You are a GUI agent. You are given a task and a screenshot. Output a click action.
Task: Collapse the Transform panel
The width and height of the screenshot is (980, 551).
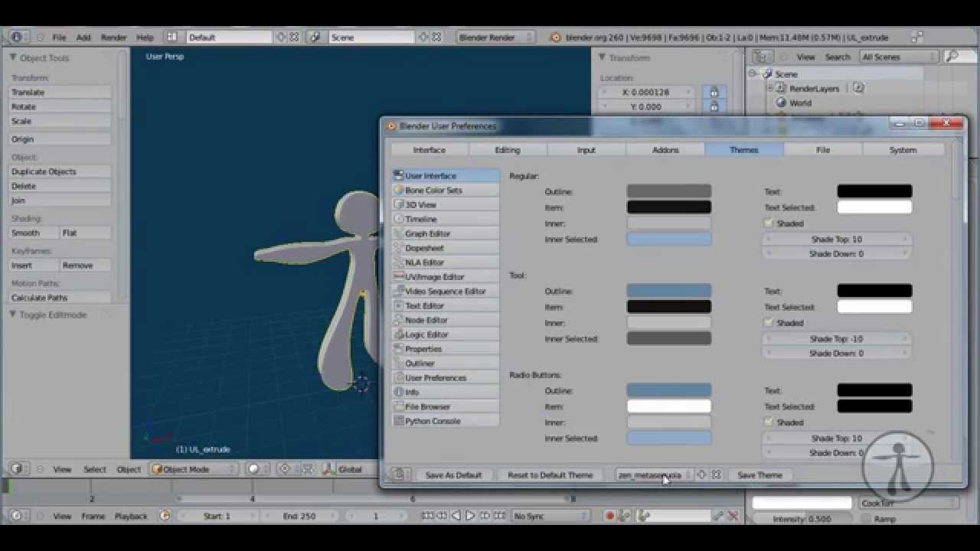(x=603, y=57)
